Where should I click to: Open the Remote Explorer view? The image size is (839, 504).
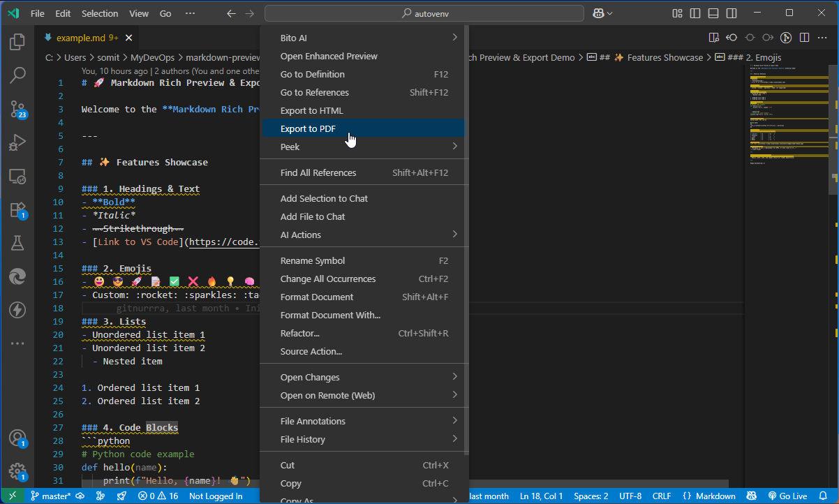17,176
